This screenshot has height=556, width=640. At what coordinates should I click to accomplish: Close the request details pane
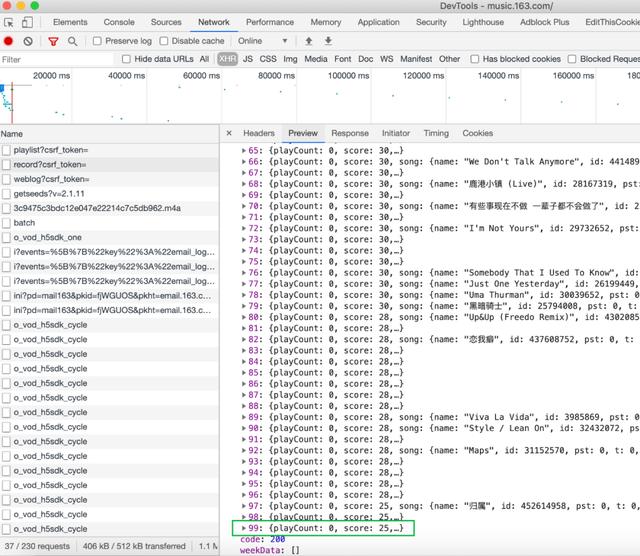coord(229,133)
